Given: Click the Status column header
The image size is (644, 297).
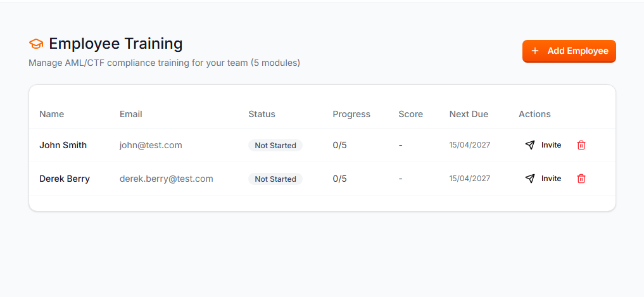Looking at the screenshot, I should point(262,115).
